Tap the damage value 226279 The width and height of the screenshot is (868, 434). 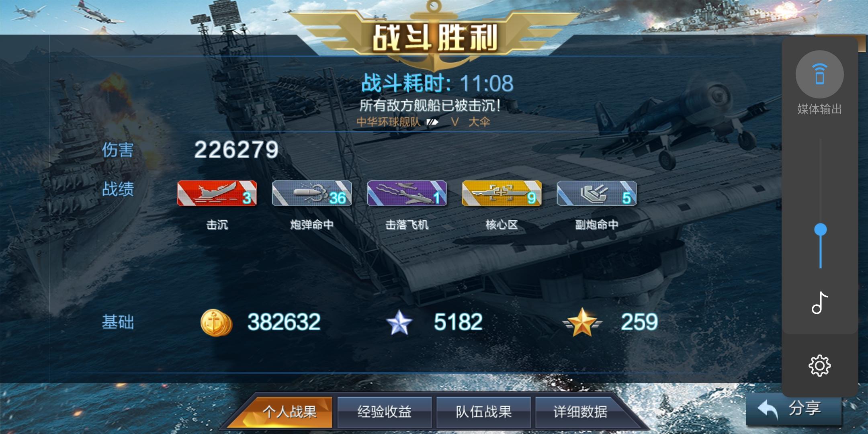click(x=236, y=150)
